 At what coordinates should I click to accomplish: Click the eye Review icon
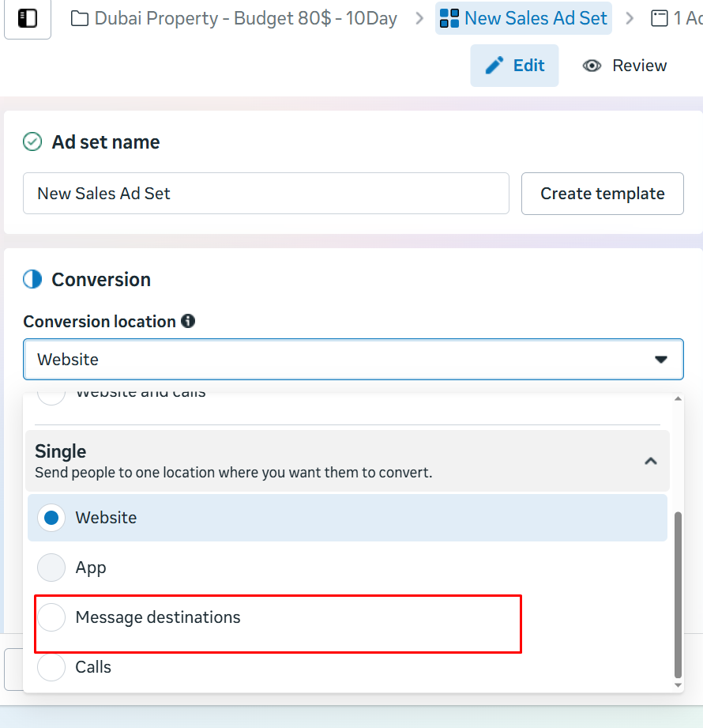pos(592,66)
